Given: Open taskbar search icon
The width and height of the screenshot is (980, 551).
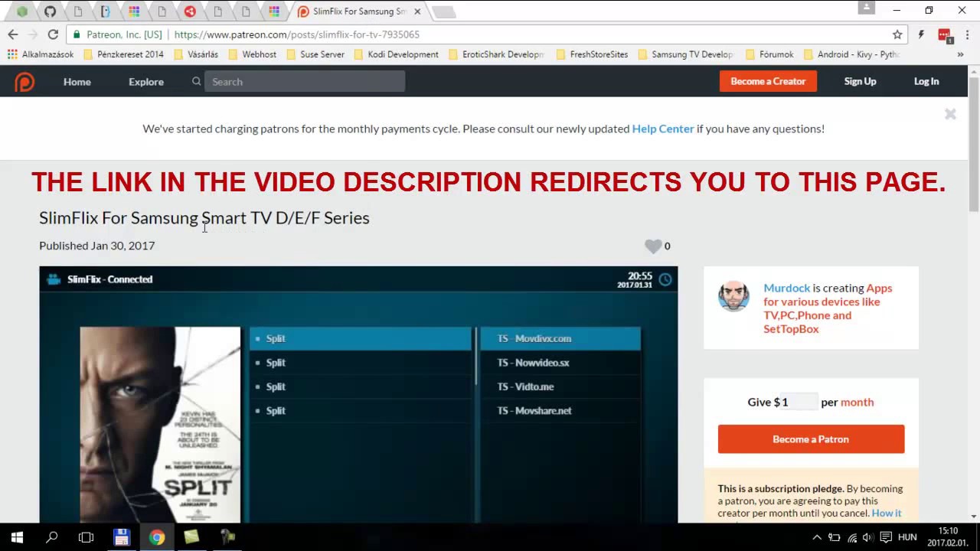Looking at the screenshot, I should pyautogui.click(x=52, y=537).
